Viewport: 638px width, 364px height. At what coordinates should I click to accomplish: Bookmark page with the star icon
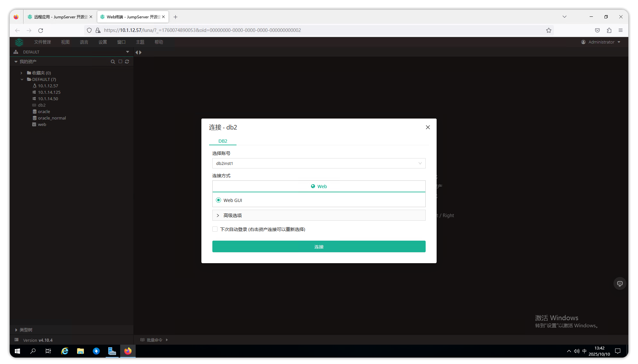click(548, 30)
